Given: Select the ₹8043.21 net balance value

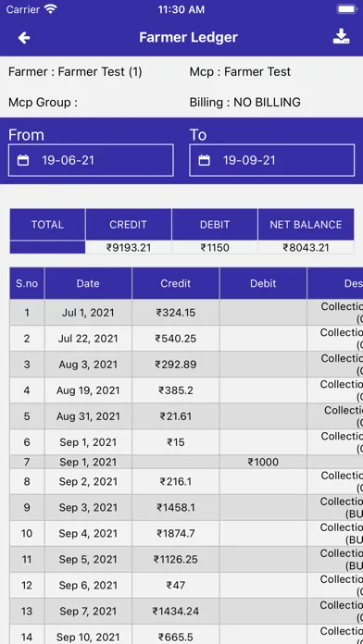Looking at the screenshot, I should tap(306, 248).
